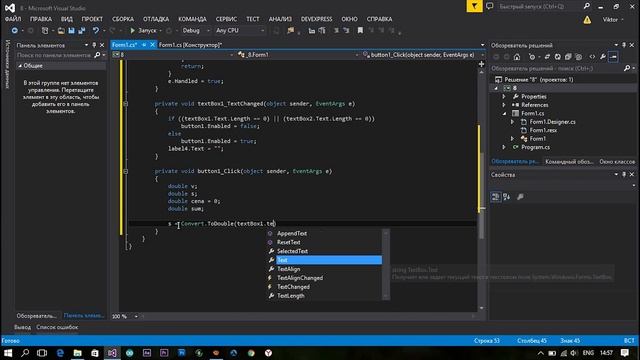Image resolution: width=640 pixels, height=360 pixels.
Task: Click the feedback speech bubble icon
Action: pyautogui.click(x=489, y=6)
